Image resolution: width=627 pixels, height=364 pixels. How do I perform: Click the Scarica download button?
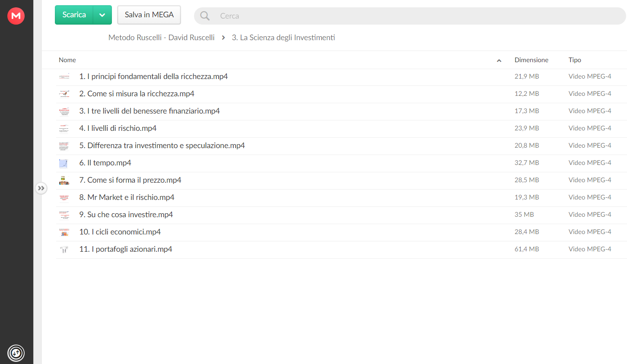pyautogui.click(x=74, y=15)
